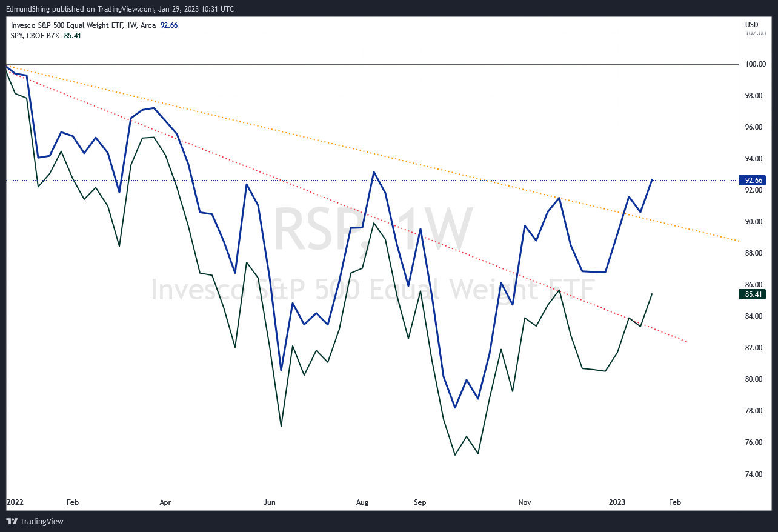Click the Jun time axis label

click(270, 502)
